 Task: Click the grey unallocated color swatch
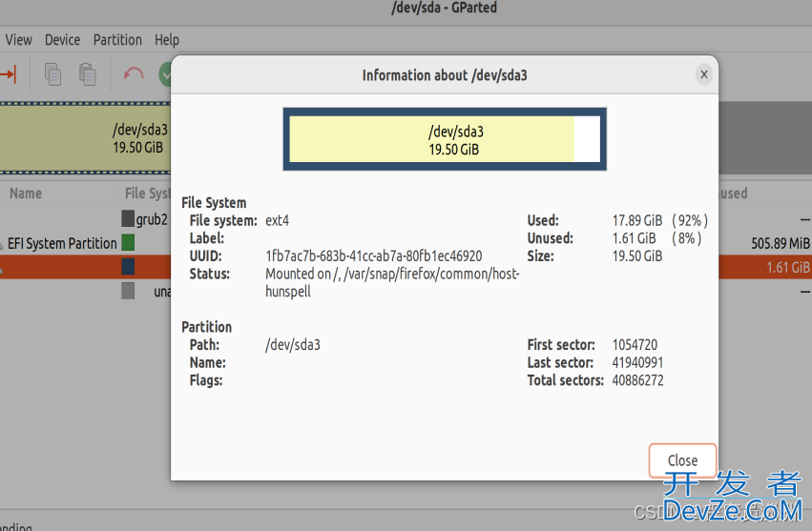[128, 291]
